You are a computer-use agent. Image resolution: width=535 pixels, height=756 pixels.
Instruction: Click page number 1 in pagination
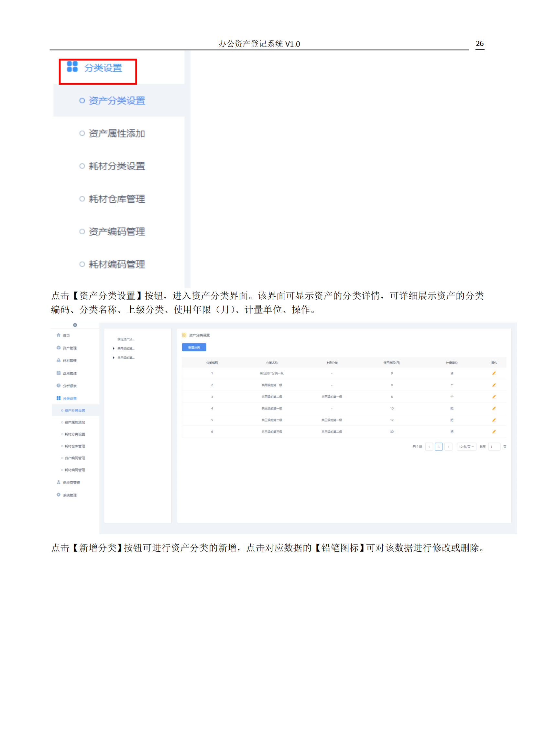439,447
